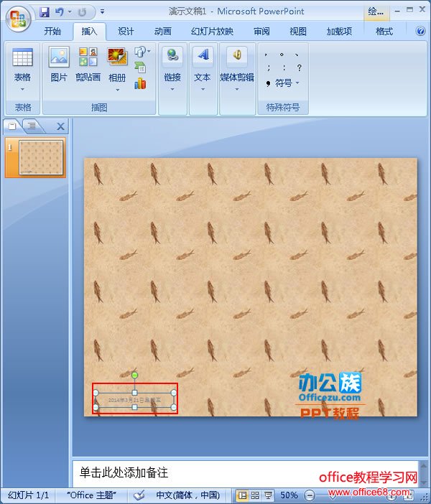The width and height of the screenshot is (431, 504).
Task: Open the Undo history dropdown arrow
Action: 70,12
